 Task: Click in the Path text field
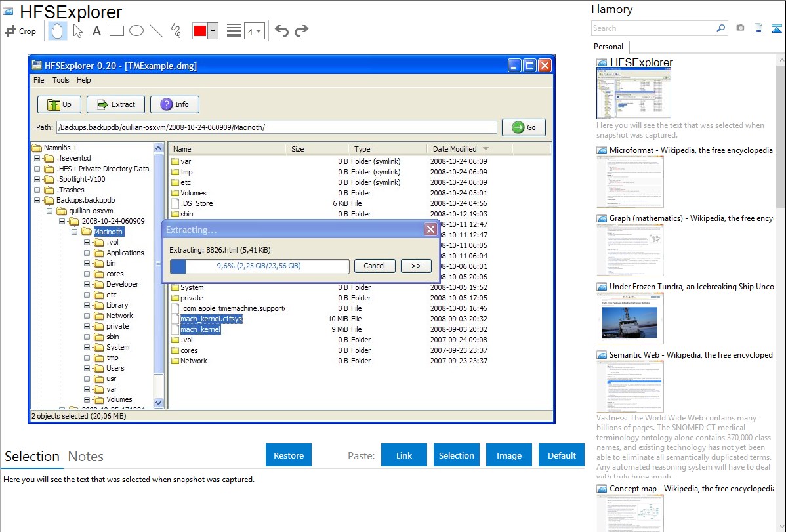[x=277, y=127]
